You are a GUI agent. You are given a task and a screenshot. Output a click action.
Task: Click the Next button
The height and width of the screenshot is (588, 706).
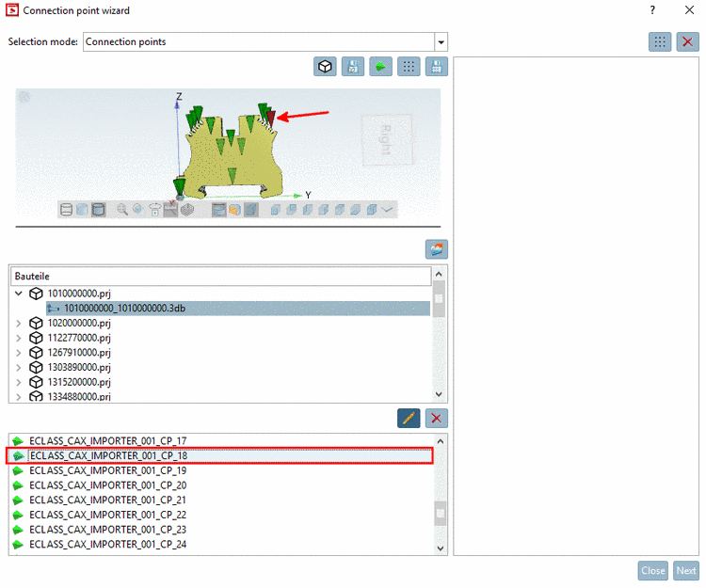pos(685,571)
